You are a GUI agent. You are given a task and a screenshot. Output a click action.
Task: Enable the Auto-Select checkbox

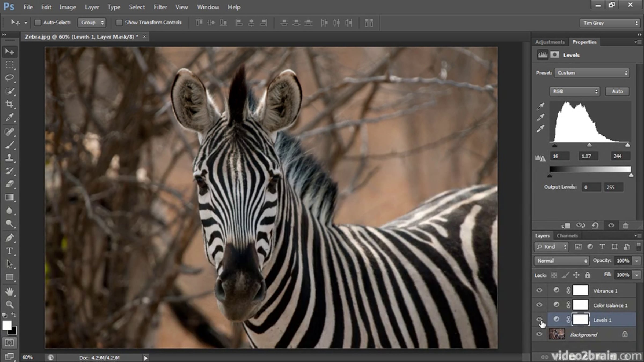coord(38,23)
